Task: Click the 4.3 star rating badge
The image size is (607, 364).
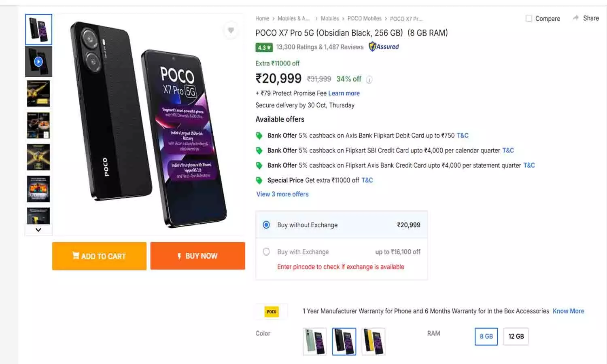Action: [263, 47]
